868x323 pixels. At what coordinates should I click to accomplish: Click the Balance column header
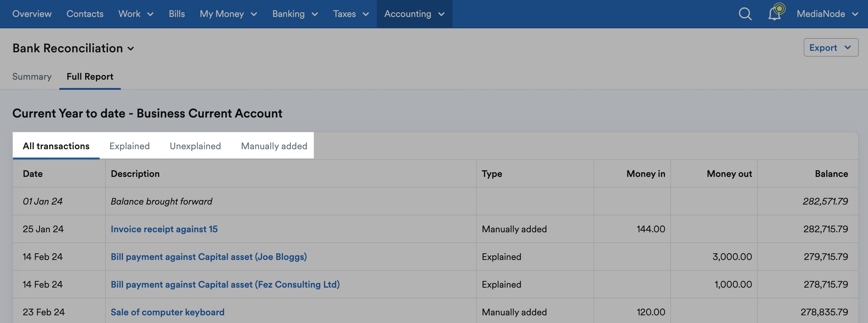pyautogui.click(x=831, y=173)
